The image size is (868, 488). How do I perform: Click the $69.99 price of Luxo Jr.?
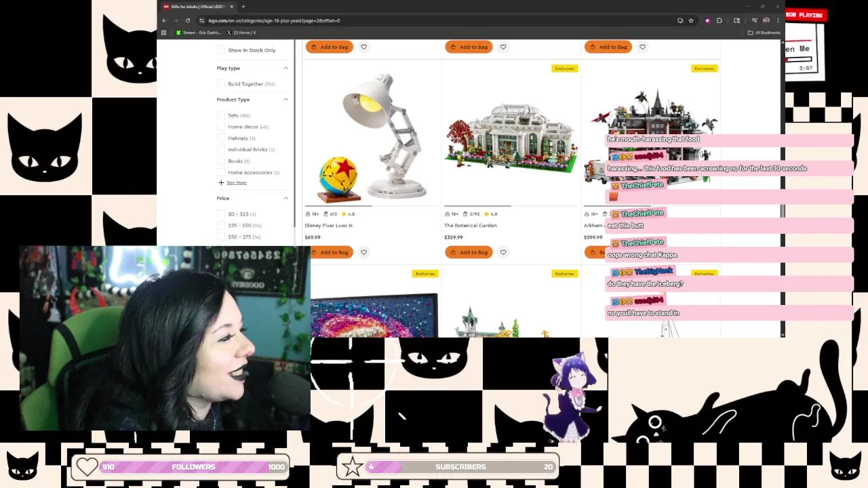(313, 237)
